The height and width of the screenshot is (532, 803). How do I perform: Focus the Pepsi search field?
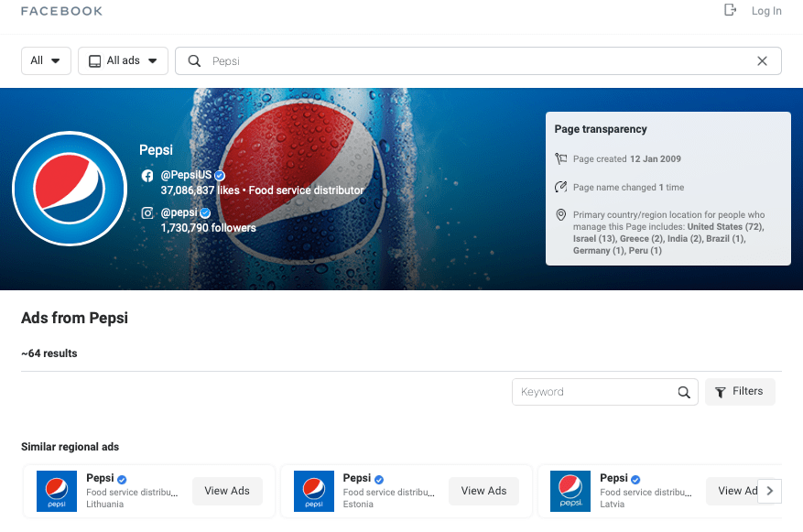[478, 61]
